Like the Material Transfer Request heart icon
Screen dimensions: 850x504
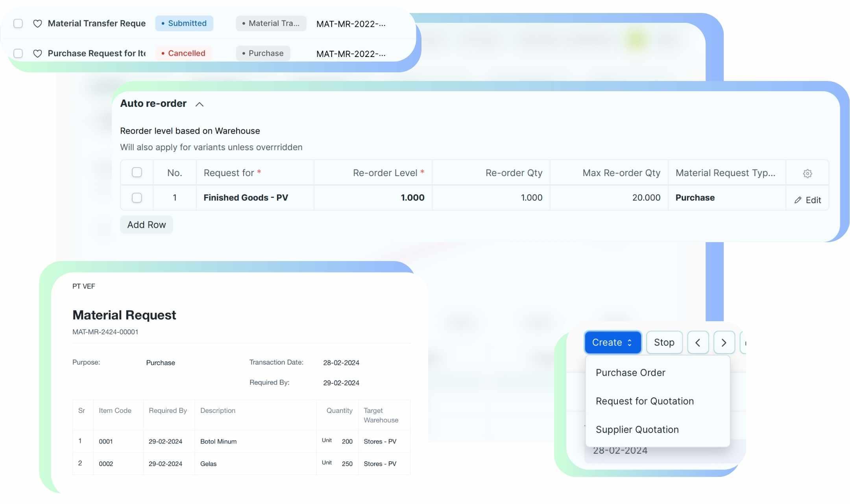pos(37,24)
